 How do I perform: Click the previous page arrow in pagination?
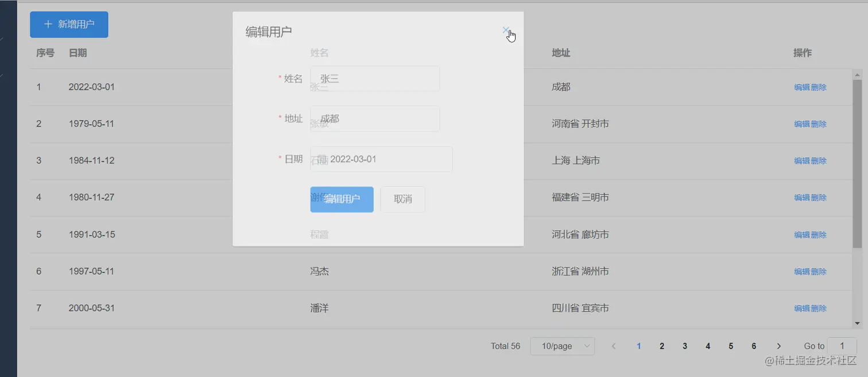click(x=614, y=346)
